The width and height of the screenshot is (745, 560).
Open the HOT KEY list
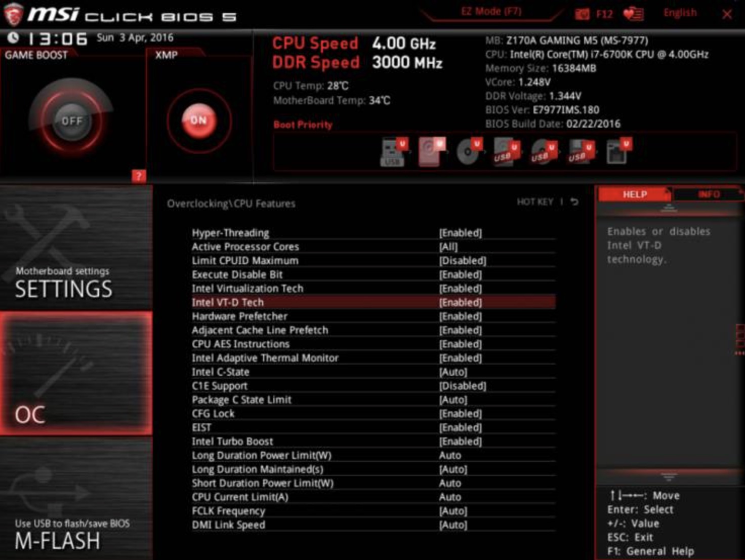[535, 202]
